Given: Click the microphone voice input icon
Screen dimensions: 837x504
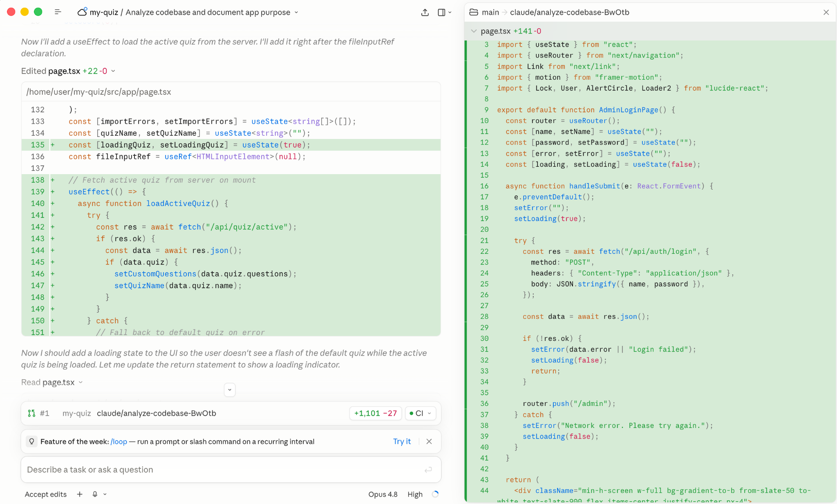Looking at the screenshot, I should pos(95,494).
